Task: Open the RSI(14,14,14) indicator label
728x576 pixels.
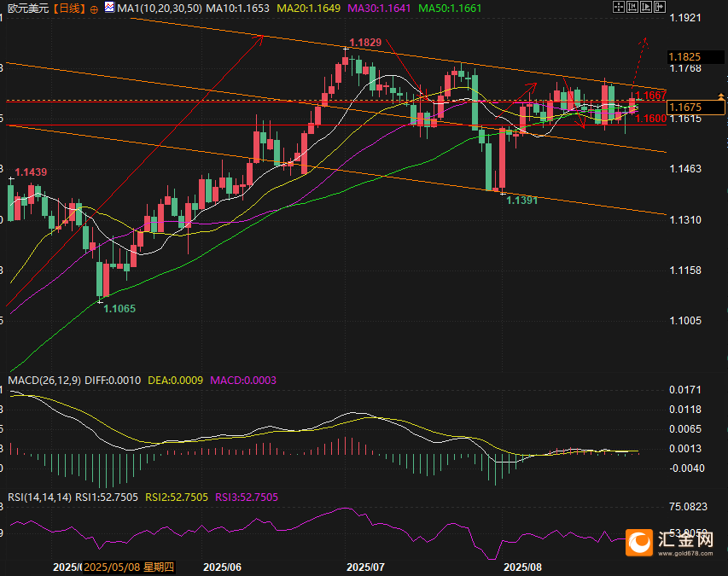Action: click(40, 497)
